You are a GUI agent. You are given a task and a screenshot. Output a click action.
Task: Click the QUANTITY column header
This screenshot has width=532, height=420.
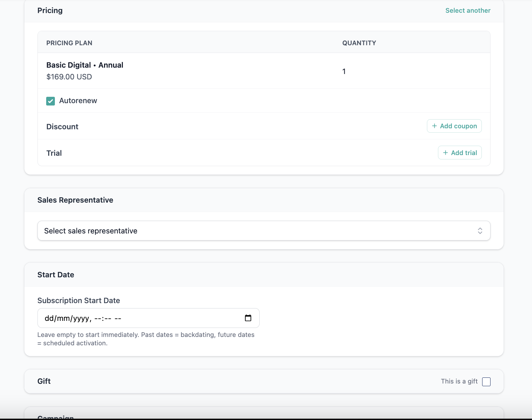(x=359, y=43)
